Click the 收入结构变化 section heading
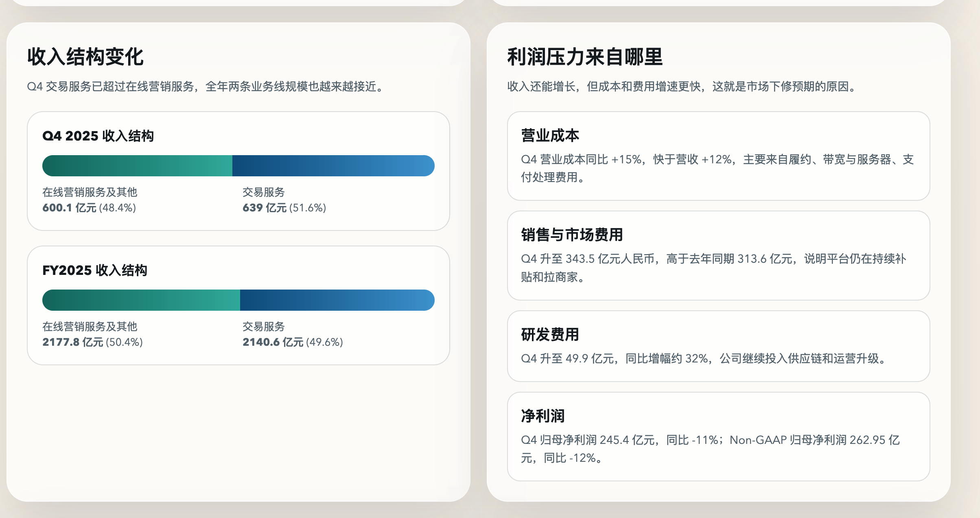Screen dimensions: 980x518 [85, 57]
